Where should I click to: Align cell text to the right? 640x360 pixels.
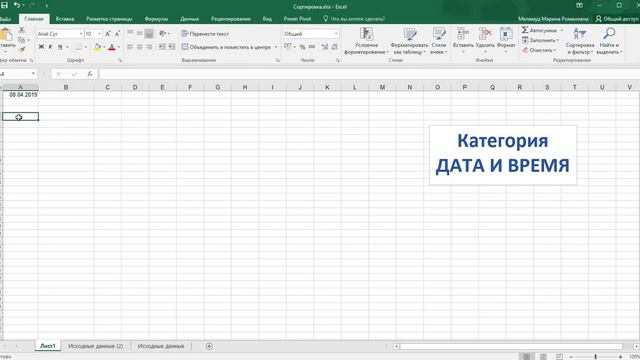(x=149, y=47)
